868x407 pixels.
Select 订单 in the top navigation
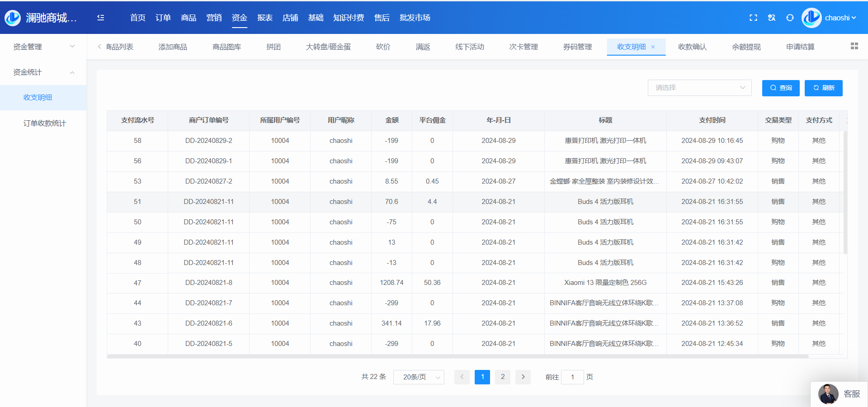(163, 18)
